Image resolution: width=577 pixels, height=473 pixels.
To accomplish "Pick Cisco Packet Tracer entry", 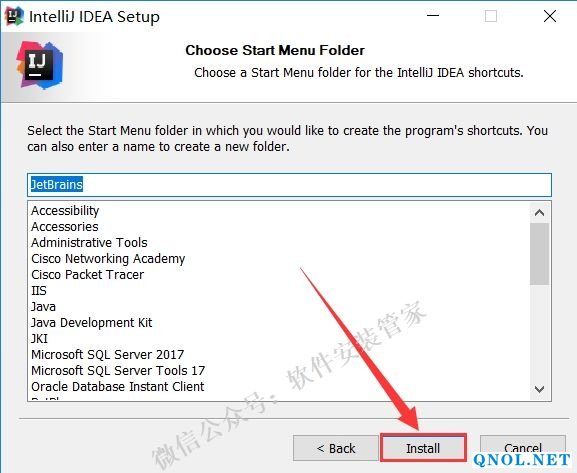I will [88, 275].
